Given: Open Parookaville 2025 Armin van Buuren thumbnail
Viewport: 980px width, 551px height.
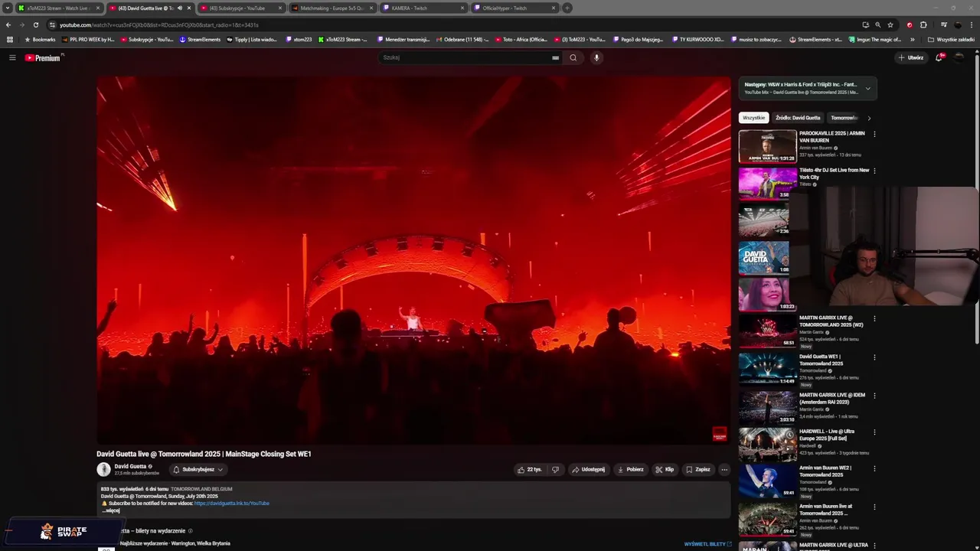Looking at the screenshot, I should 767,146.
